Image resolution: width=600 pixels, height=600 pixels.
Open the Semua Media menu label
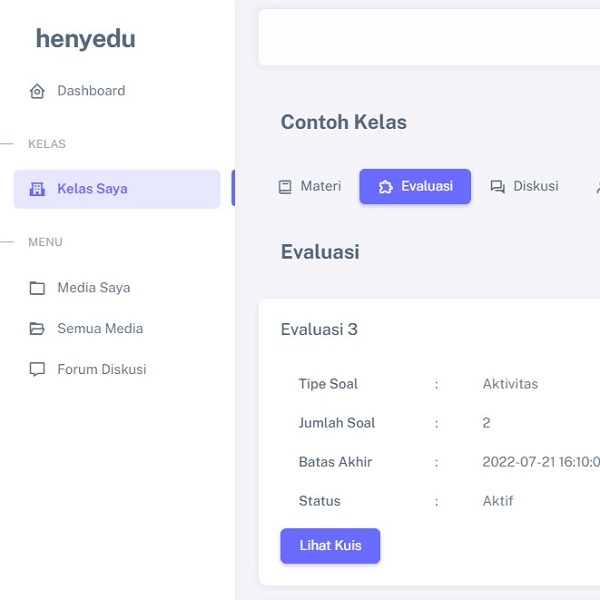point(100,329)
